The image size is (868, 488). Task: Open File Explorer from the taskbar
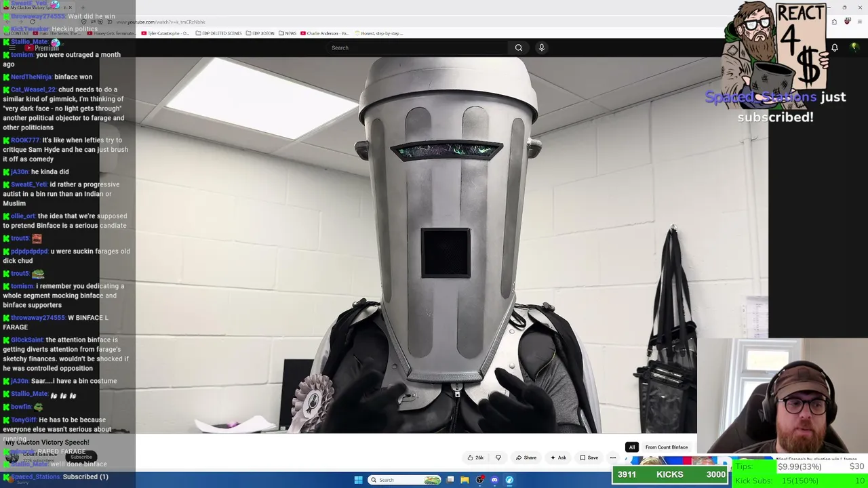465,480
